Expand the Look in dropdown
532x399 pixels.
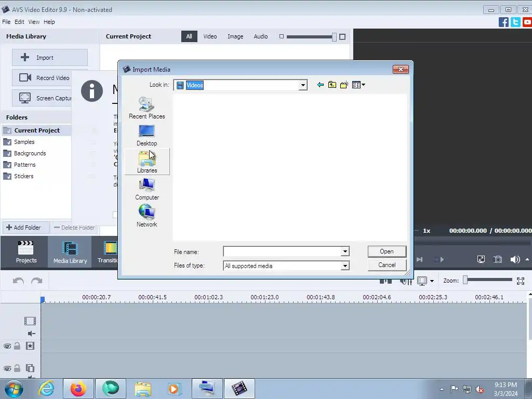coord(303,85)
